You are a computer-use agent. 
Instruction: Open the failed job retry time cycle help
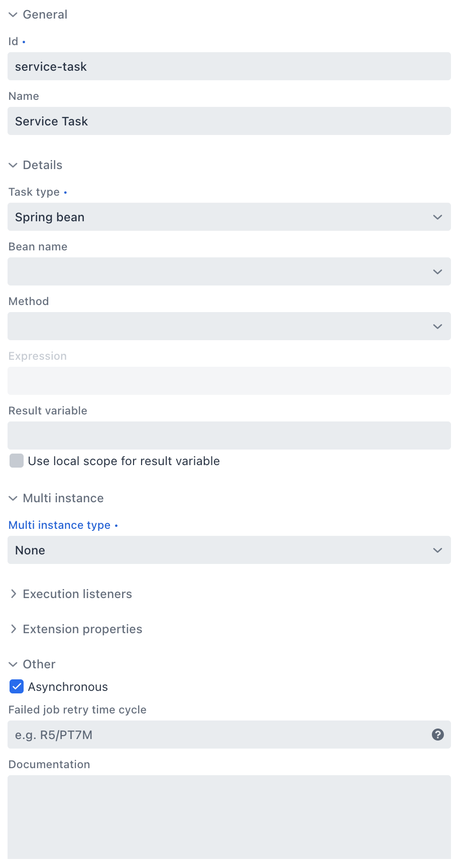click(437, 735)
